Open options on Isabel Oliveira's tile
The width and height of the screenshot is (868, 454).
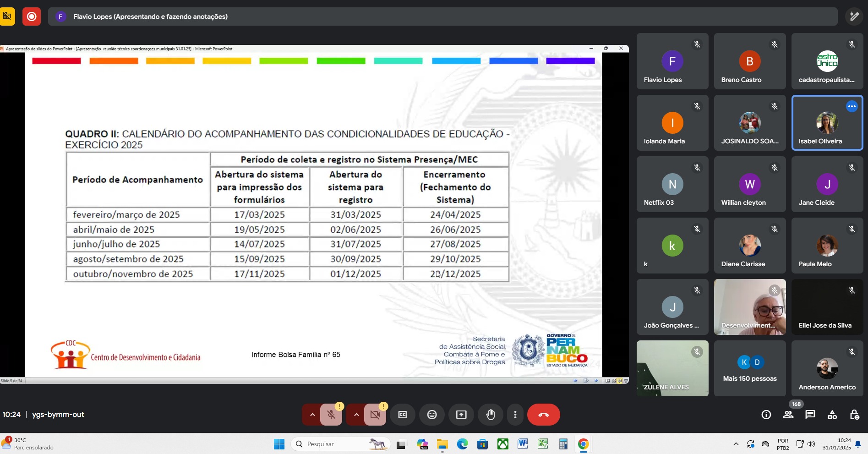852,106
